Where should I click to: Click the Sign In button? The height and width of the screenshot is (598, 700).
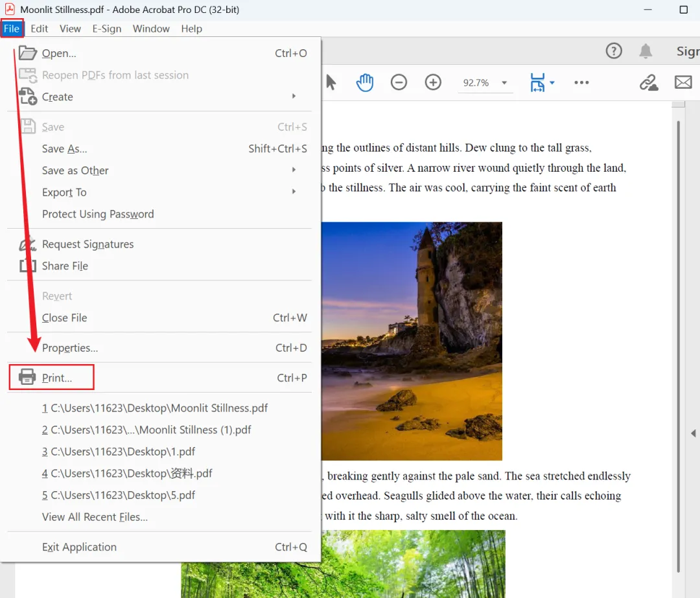pos(688,51)
